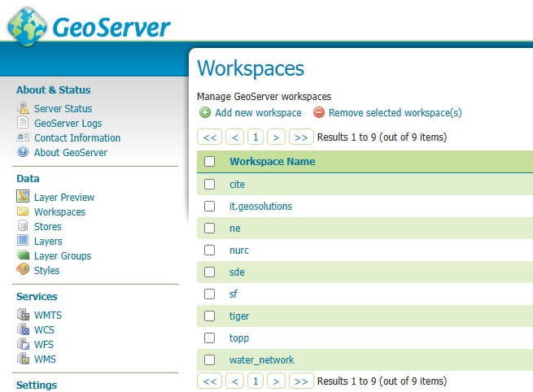533x392 pixels.
Task: Check the cite workspace checkbox
Action: point(209,185)
